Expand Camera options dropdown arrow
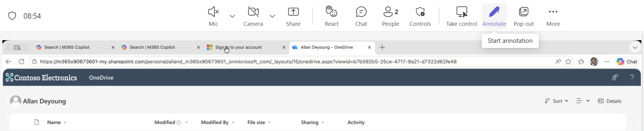This screenshot has height=131, width=644. pyautogui.click(x=272, y=16)
